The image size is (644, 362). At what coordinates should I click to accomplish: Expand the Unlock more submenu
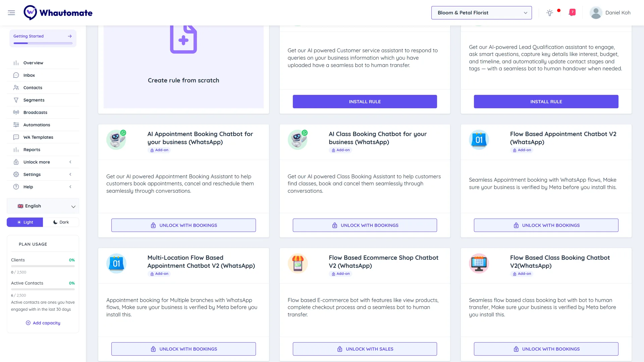click(x=43, y=162)
